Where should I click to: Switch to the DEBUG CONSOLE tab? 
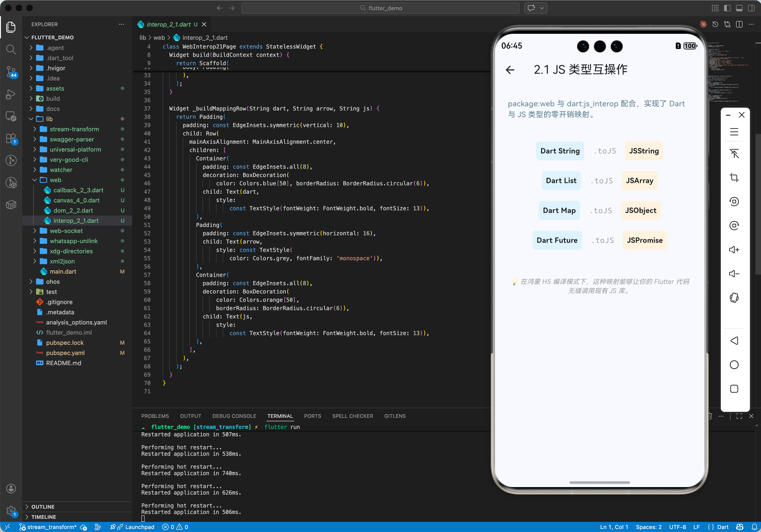click(234, 416)
